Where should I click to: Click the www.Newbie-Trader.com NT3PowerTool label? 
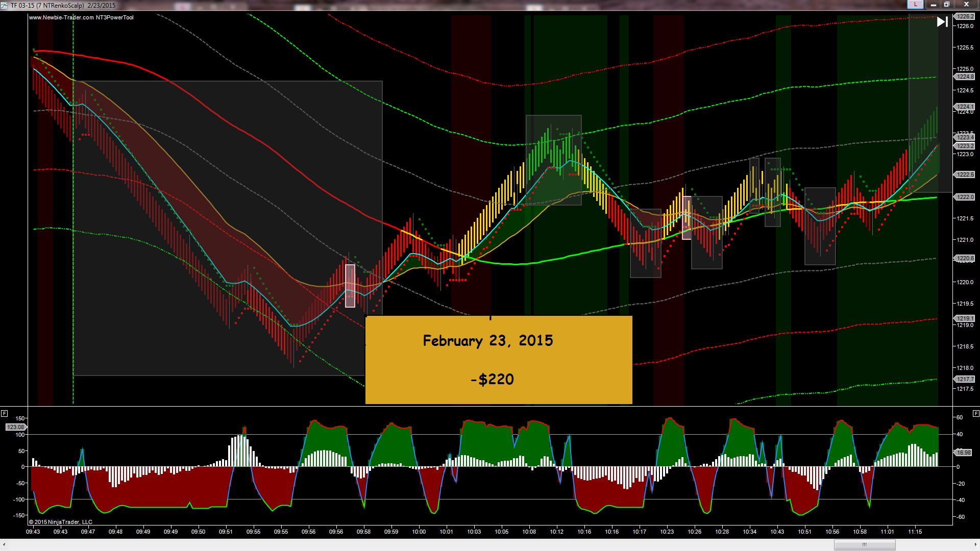click(81, 17)
